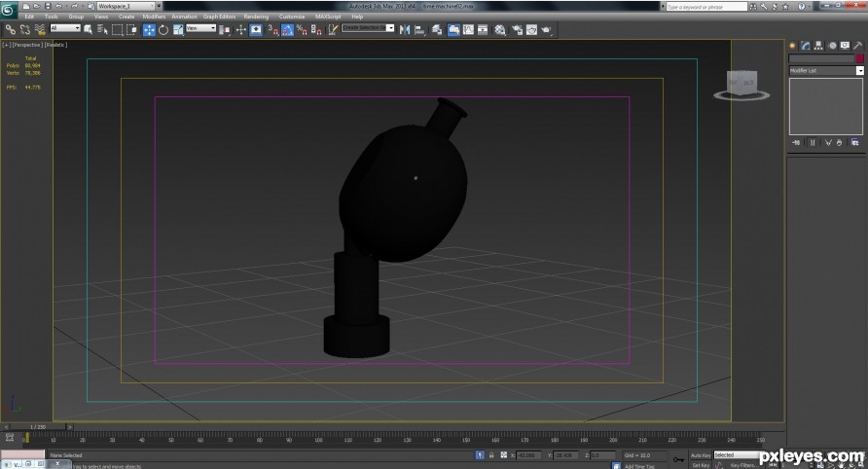Click the Auto Key button
The width and height of the screenshot is (868, 469).
(701, 455)
